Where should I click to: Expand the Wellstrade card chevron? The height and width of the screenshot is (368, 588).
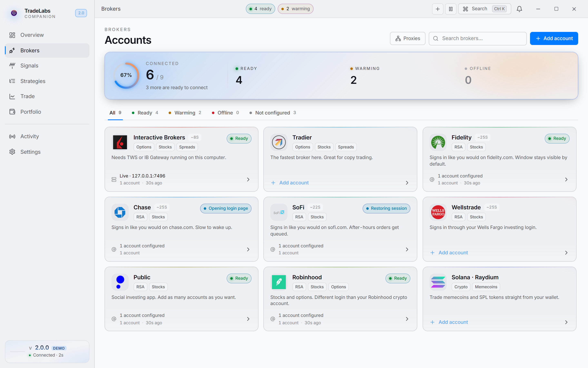point(566,253)
